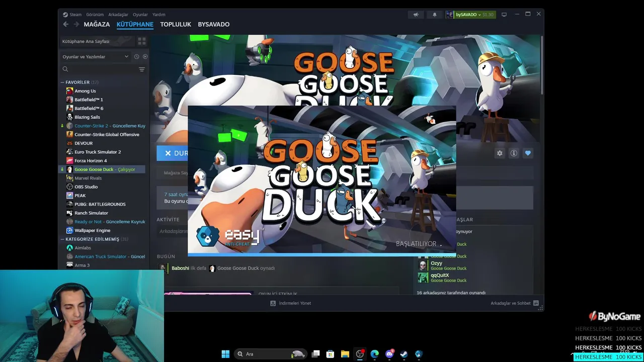Click the Among Us game icon
Viewport: 644px width, 362px height.
69,91
